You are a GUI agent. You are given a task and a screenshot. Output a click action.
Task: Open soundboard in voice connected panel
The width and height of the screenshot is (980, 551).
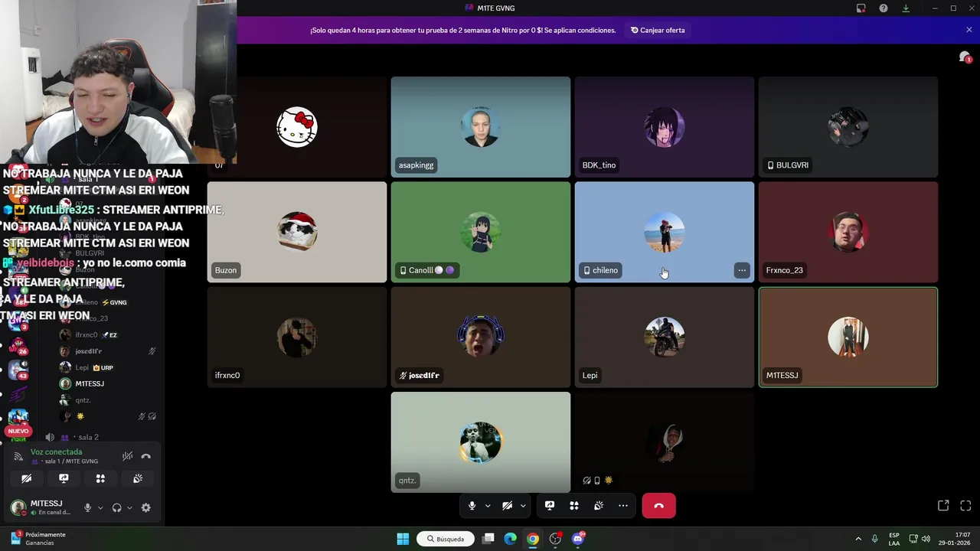point(138,478)
